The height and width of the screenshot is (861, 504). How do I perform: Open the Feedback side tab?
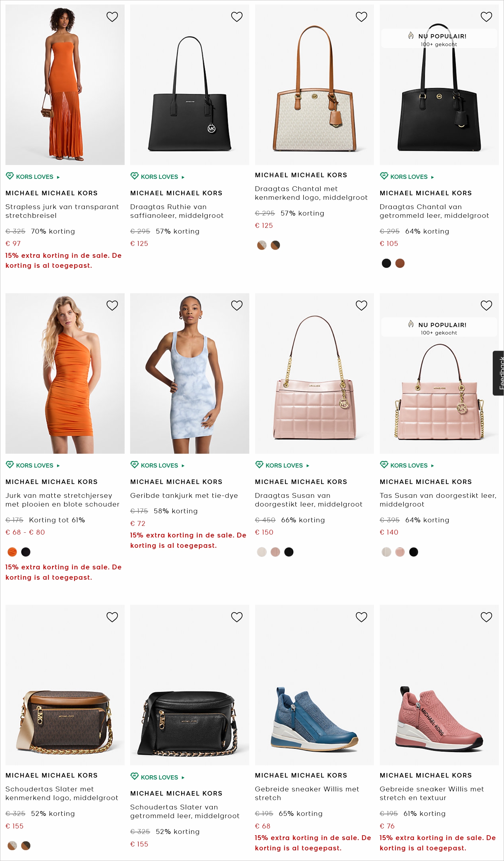(x=499, y=373)
